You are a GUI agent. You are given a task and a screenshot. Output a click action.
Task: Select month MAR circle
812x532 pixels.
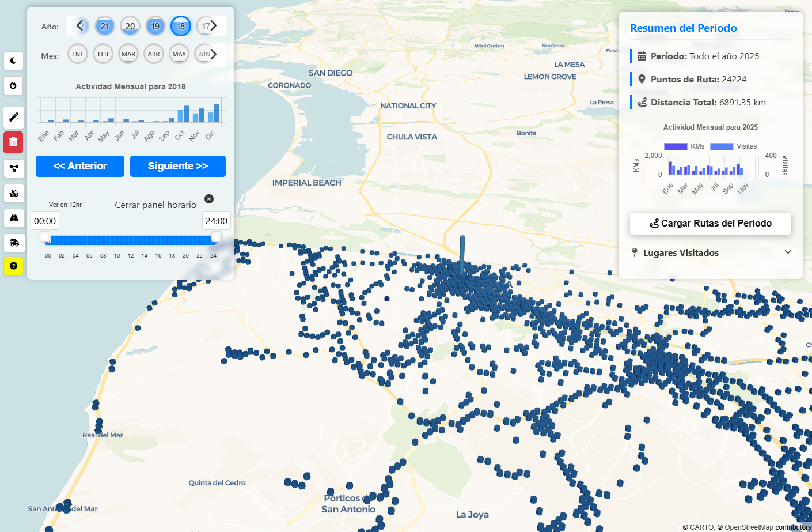click(x=128, y=54)
